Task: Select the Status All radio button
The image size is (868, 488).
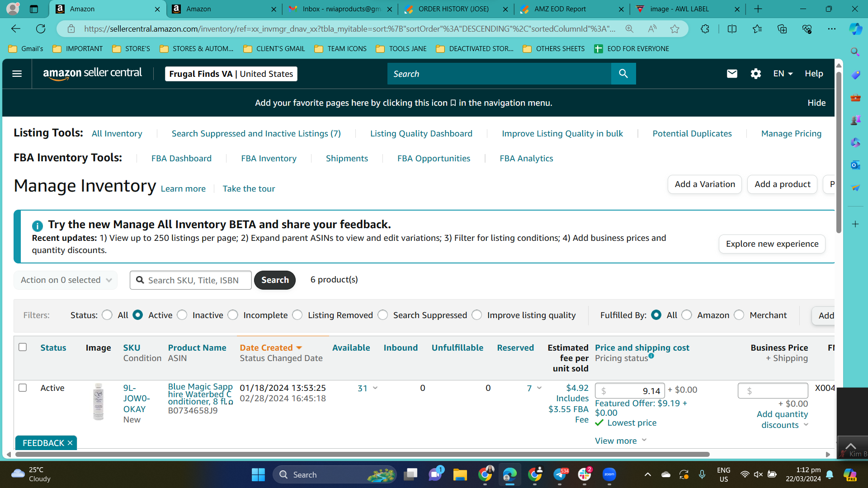Action: pos(107,315)
